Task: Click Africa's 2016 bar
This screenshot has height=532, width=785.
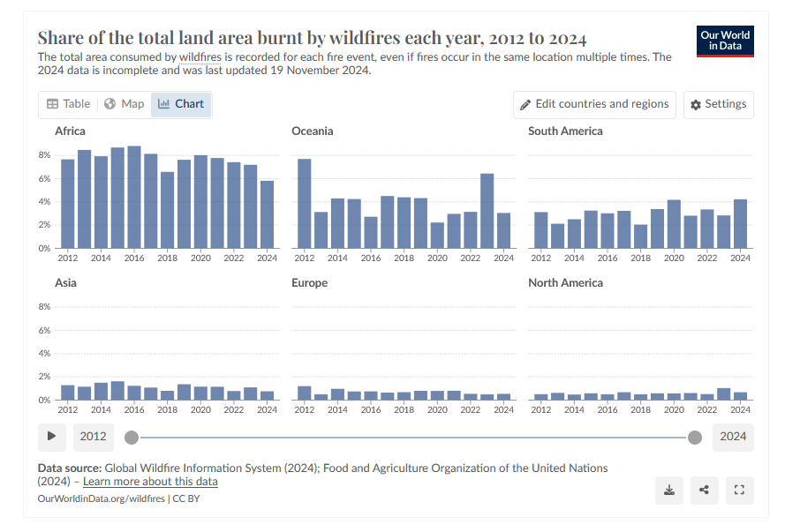Action: 134,197
